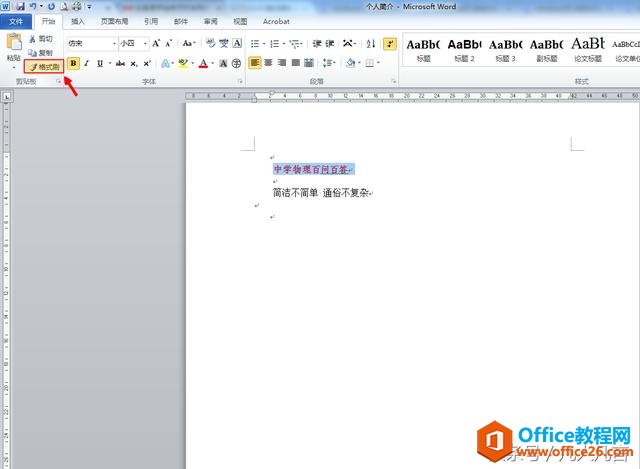Apply the 标题 2 style
The height and width of the screenshot is (469, 640).
464,50
